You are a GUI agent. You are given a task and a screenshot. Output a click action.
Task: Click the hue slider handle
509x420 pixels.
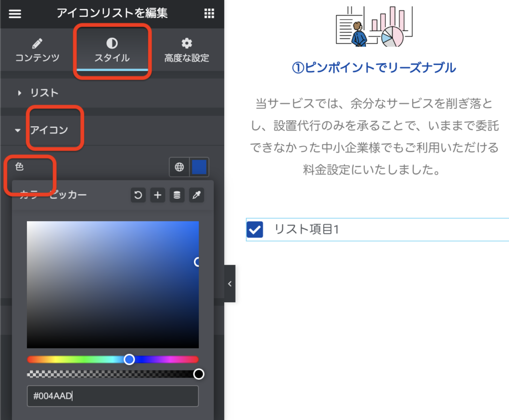pos(129,359)
